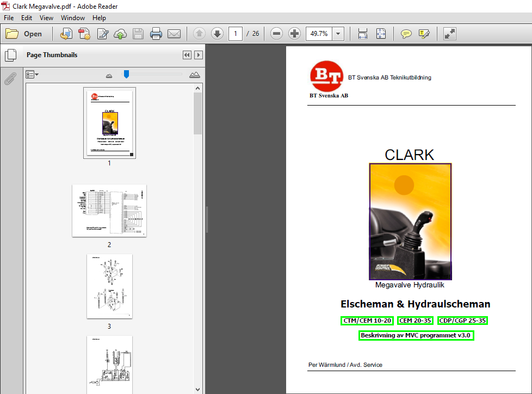
Task: Go to the previous page with the up arrow
Action: (x=199, y=34)
